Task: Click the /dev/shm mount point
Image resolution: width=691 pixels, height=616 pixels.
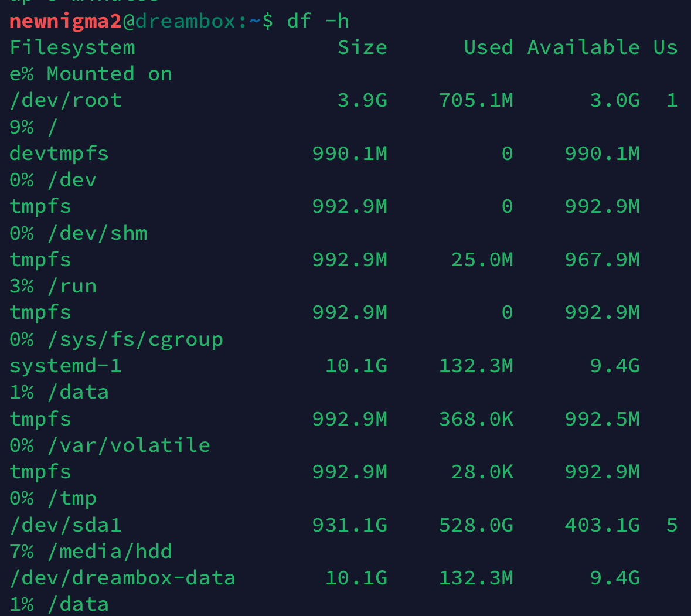Action: [x=97, y=233]
